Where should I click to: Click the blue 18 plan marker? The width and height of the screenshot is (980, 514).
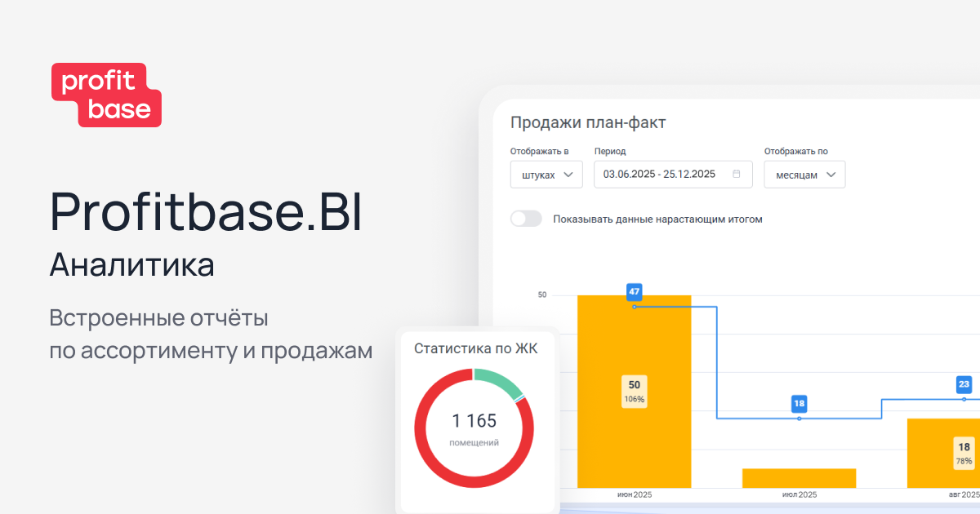[800, 403]
